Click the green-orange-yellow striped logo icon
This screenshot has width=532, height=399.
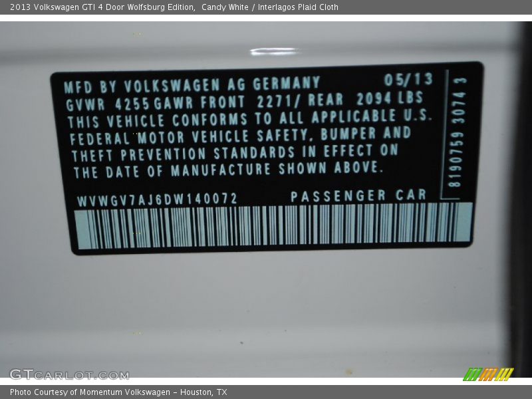489,374
